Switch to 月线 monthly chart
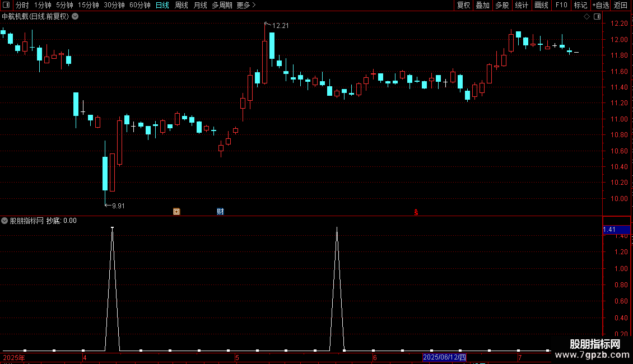The image size is (633, 364). click(200, 5)
